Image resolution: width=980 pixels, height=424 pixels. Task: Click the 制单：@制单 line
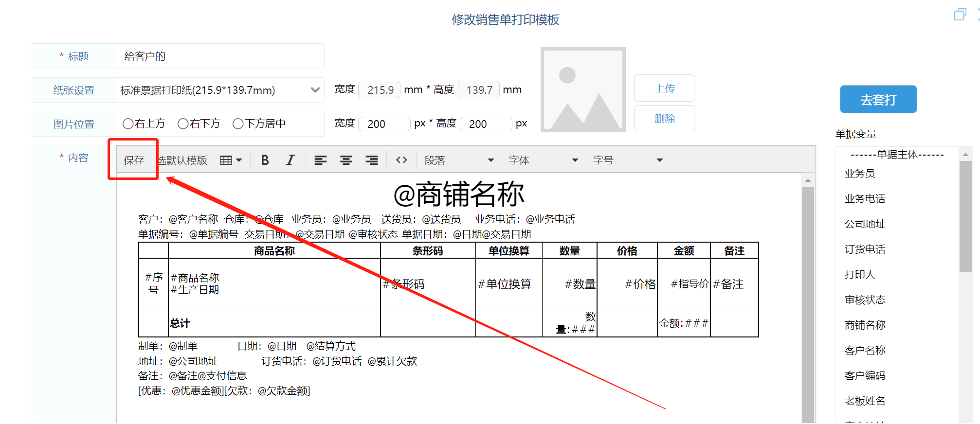coord(168,346)
